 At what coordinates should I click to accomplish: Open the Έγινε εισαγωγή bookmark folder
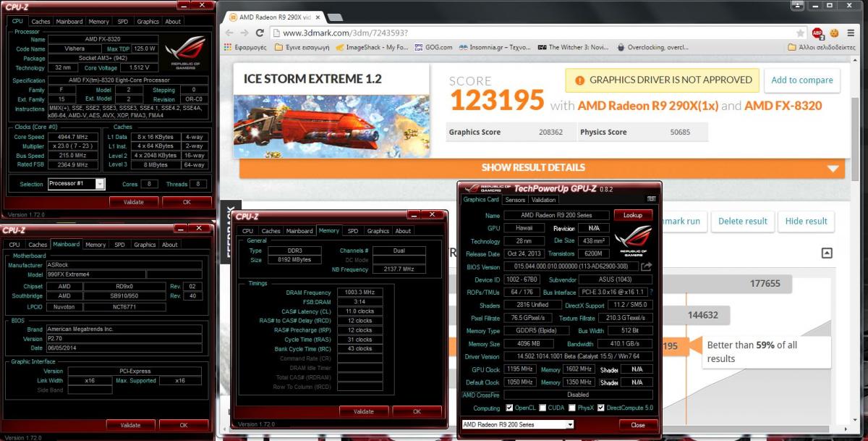point(302,47)
